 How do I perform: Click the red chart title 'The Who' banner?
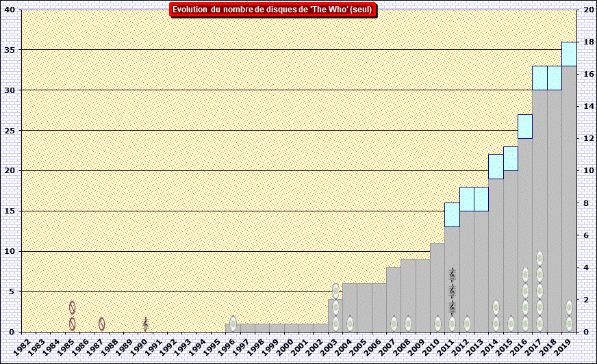pyautogui.click(x=272, y=10)
